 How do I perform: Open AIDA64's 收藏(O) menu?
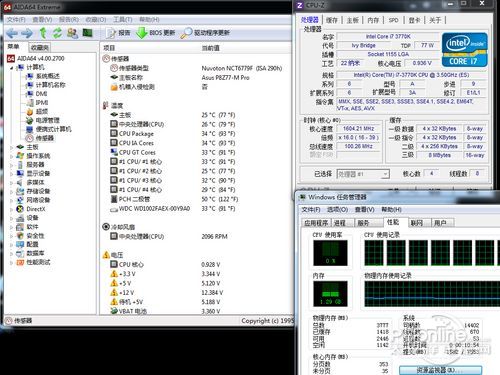96,20
